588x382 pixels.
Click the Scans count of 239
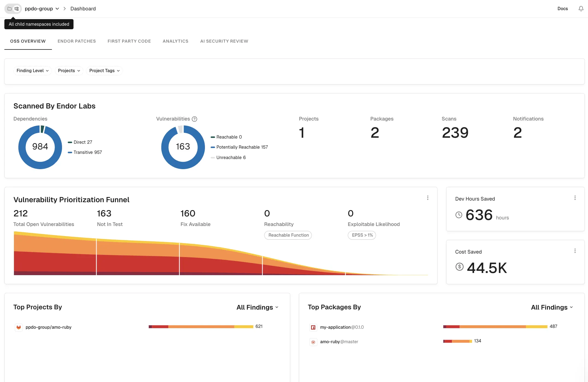tap(455, 133)
